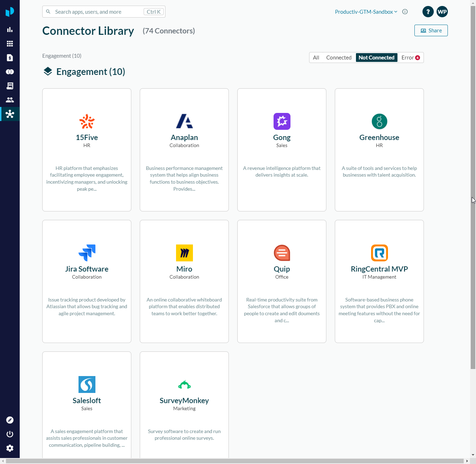This screenshot has width=476, height=464.
Task: Open settings gear icon in sidebar
Action: [10, 448]
